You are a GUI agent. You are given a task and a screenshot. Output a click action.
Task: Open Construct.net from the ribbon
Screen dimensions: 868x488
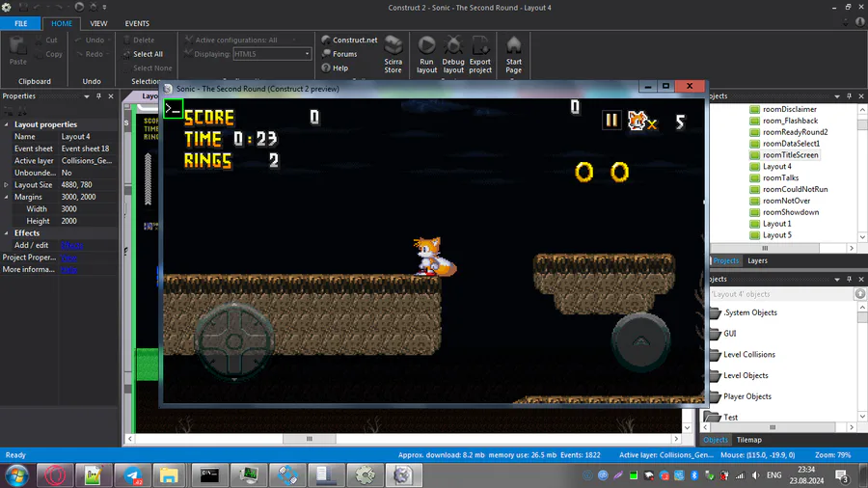[x=349, y=40]
